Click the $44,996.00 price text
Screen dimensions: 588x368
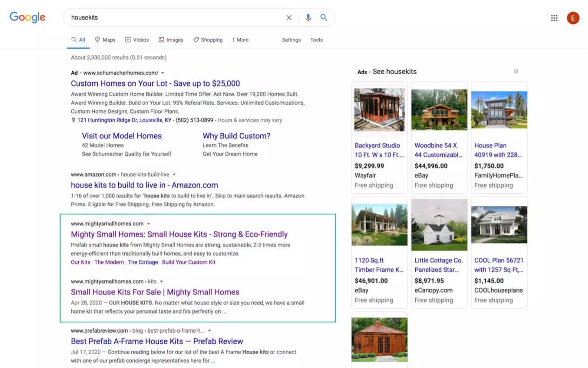431,166
